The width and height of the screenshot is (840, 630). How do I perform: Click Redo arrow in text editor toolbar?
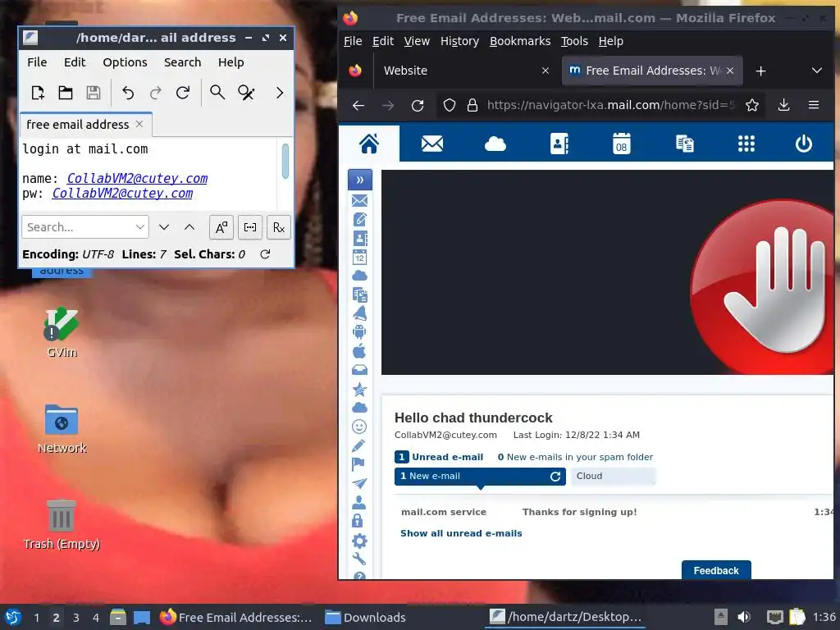coord(155,93)
